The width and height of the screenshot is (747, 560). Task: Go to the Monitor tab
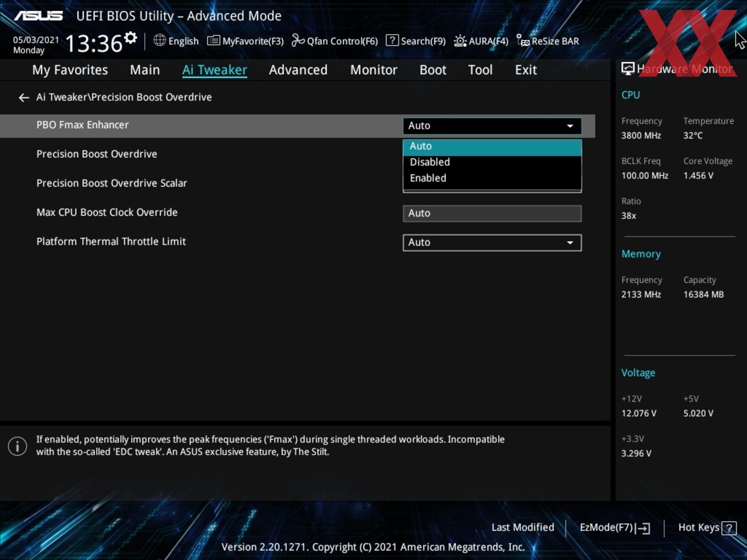click(x=374, y=70)
